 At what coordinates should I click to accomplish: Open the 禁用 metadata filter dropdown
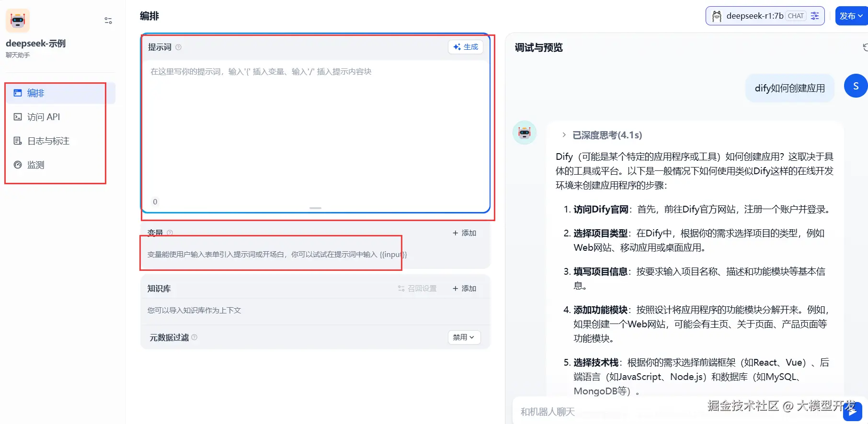pos(464,337)
